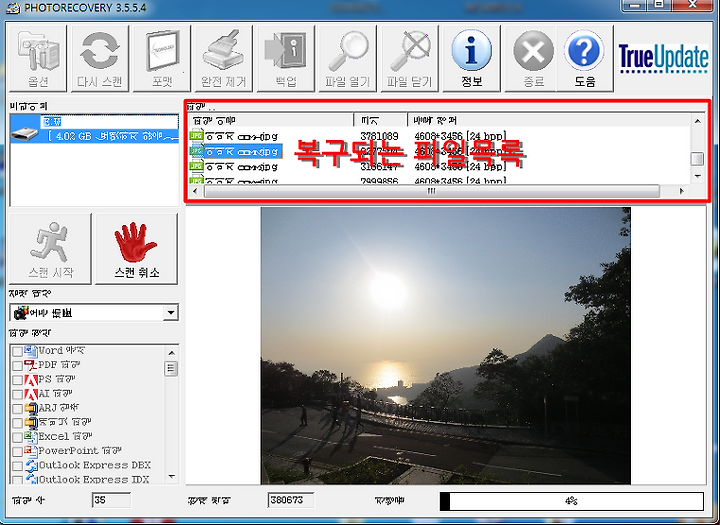Screen dimensions: 720x525
Task: Enable the AI file type checkbox
Action: tap(17, 395)
